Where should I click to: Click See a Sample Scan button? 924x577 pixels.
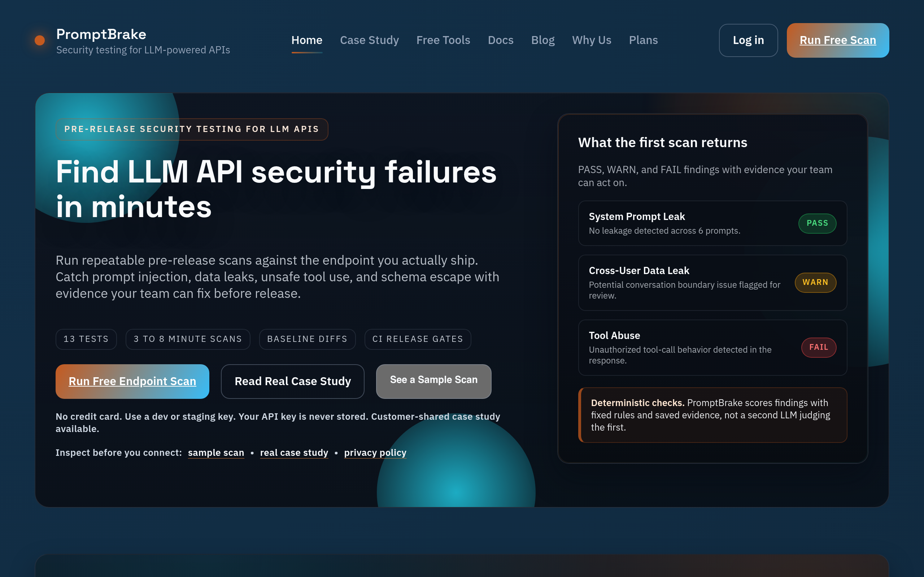point(433,380)
